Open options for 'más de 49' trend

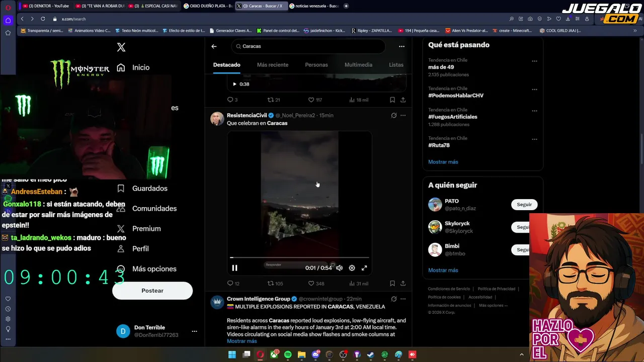coord(534,61)
